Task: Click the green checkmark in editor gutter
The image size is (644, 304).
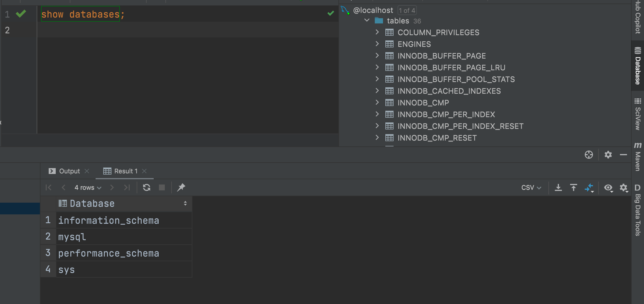Action: click(21, 14)
